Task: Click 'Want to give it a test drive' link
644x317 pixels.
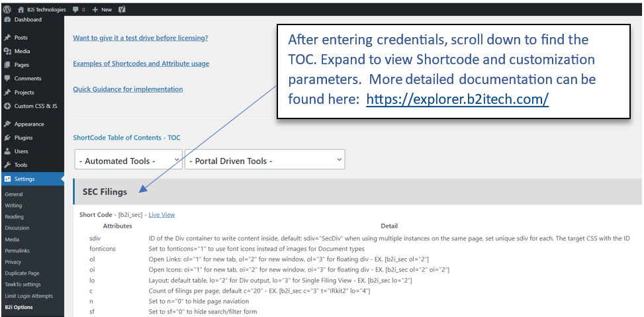Action: pyautogui.click(x=140, y=38)
